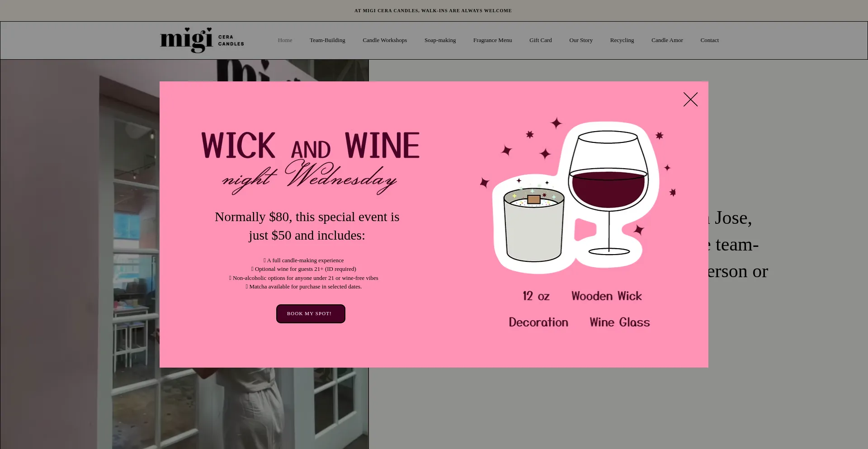Viewport: 868px width, 449px height.
Task: Select Soap-making from the navigation bar
Action: 440,40
